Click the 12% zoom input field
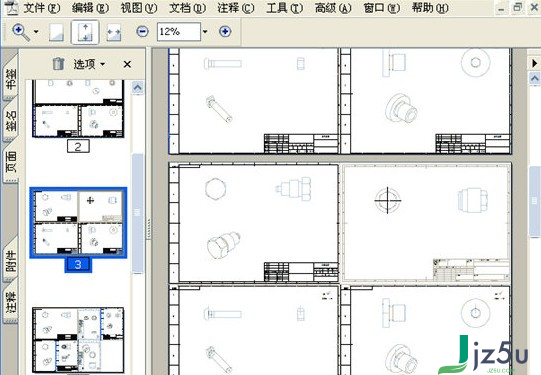The image size is (541, 375). (x=179, y=32)
